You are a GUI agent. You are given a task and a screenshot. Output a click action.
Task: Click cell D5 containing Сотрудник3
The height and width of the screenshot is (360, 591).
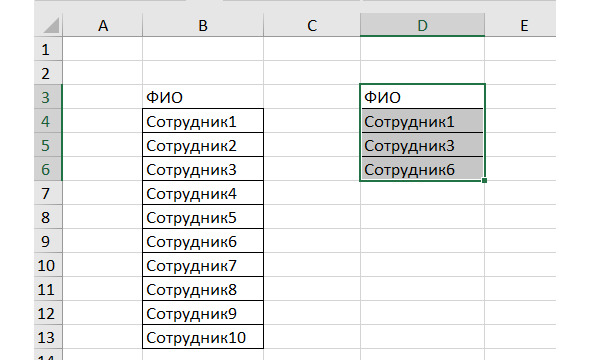pyautogui.click(x=423, y=145)
